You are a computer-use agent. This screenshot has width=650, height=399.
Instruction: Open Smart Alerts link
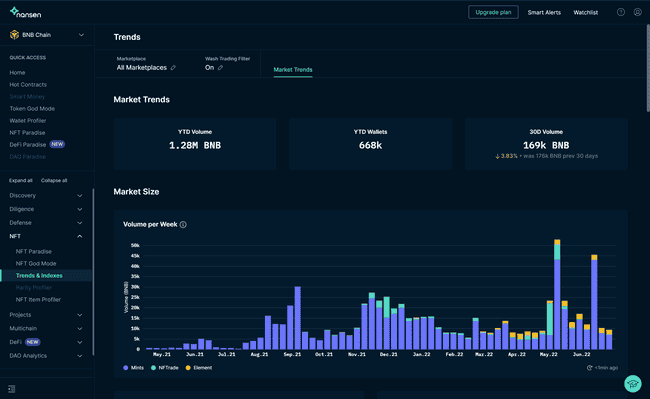coord(544,12)
